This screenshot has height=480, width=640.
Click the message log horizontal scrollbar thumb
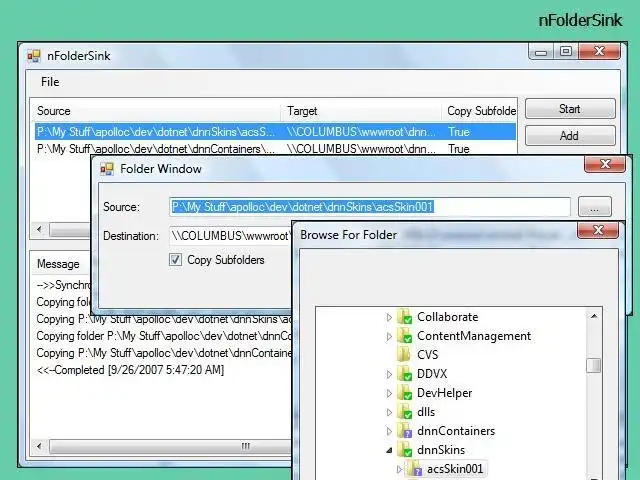coord(171,446)
